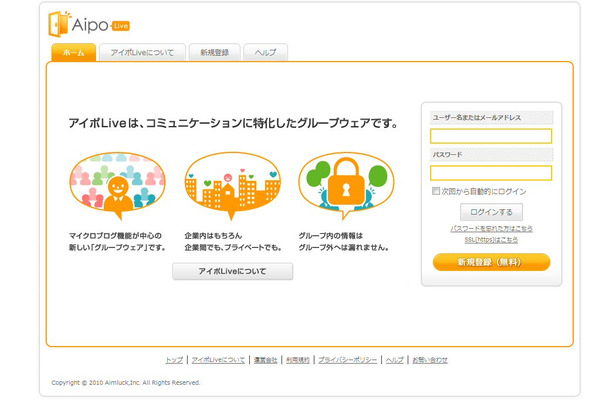The width and height of the screenshot is (610, 400).
Task: Open the SSL(https) link
Action: [491, 240]
